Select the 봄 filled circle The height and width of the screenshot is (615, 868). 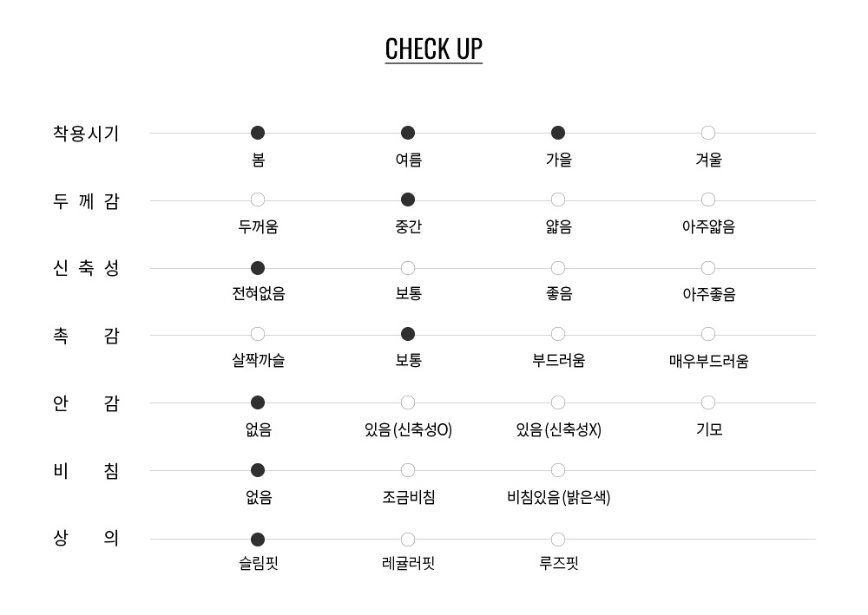258,133
